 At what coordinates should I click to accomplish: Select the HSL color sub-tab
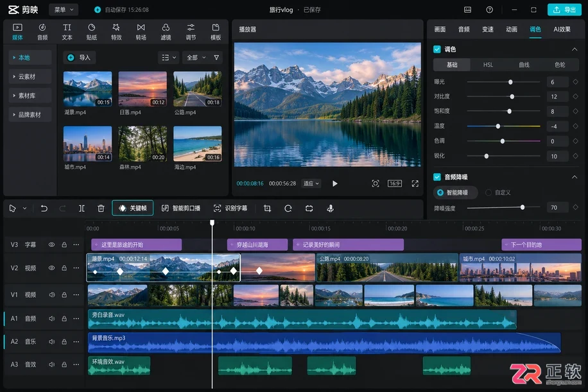tap(488, 65)
